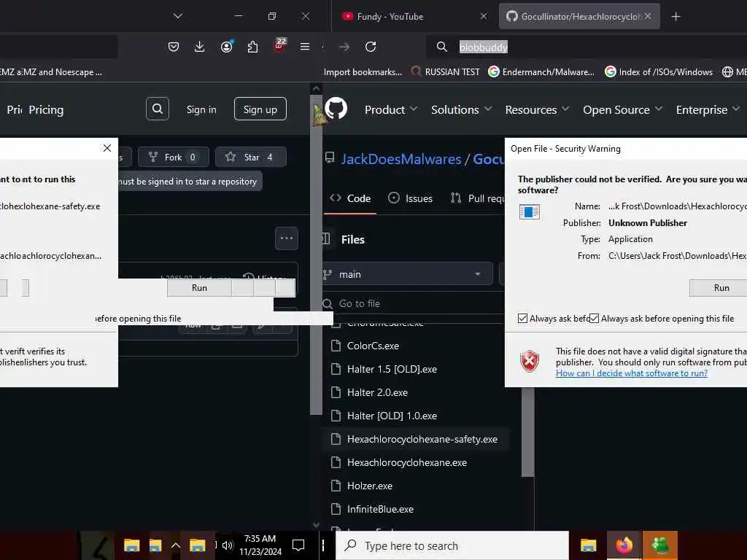This screenshot has height=560, width=747.
Task: Expand the Resources menu
Action: click(x=537, y=109)
